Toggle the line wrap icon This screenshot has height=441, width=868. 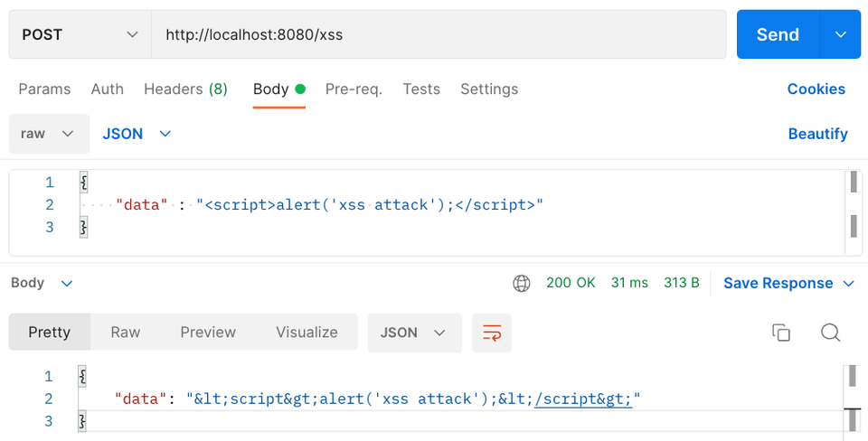[492, 333]
